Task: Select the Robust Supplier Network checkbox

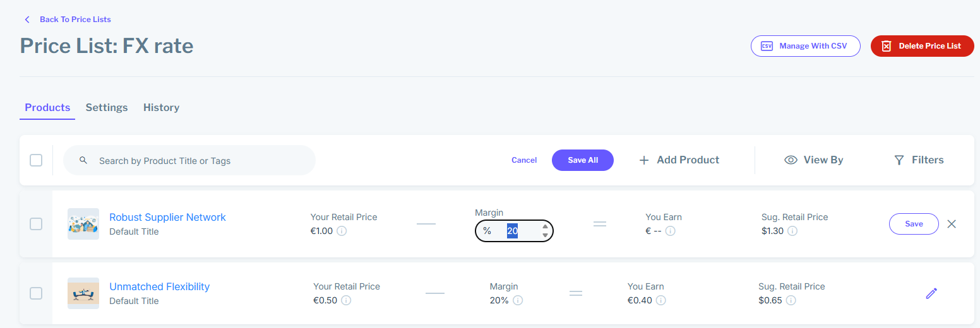Action: (x=36, y=224)
